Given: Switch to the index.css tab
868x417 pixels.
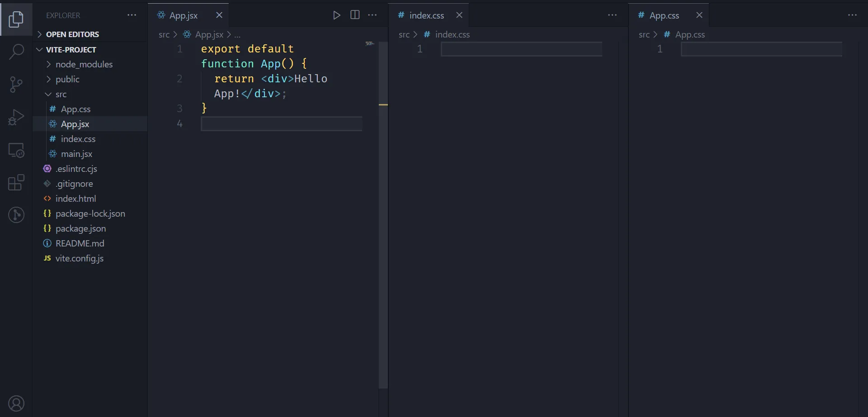Looking at the screenshot, I should pos(426,15).
